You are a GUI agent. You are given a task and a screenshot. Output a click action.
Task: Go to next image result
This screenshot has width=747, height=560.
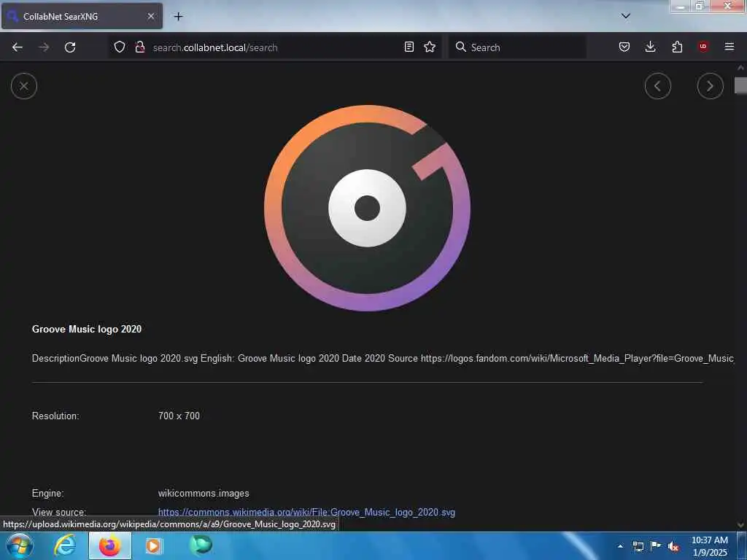tap(710, 86)
